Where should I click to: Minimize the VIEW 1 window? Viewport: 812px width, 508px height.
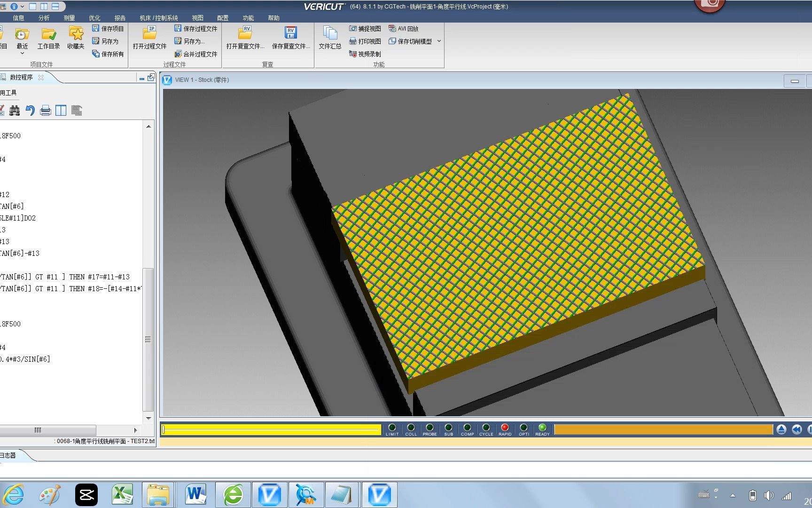coord(795,81)
